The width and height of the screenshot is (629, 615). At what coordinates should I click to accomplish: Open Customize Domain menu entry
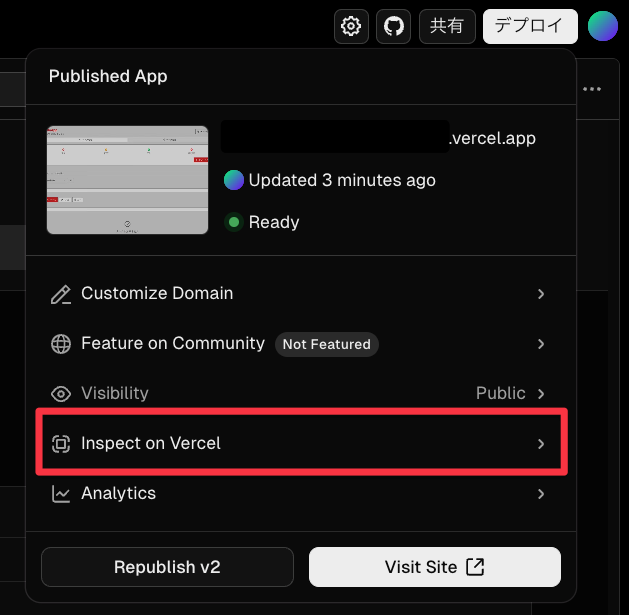[301, 294]
